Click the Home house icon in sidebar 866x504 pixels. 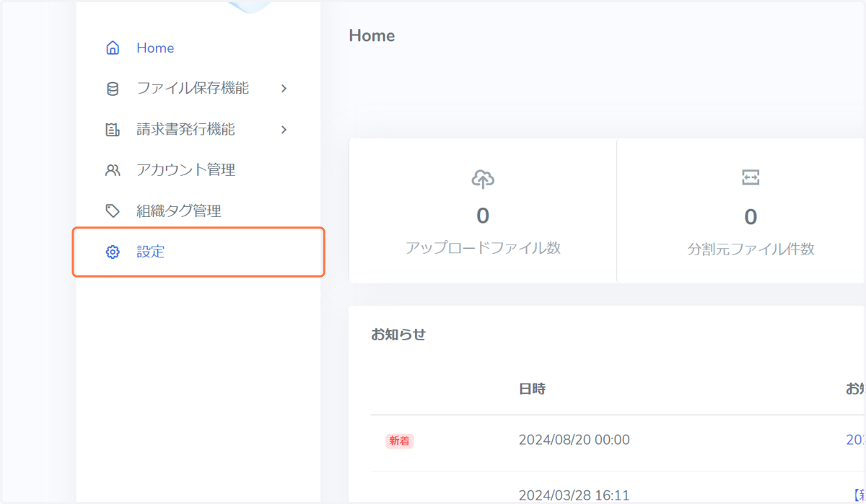[113, 48]
